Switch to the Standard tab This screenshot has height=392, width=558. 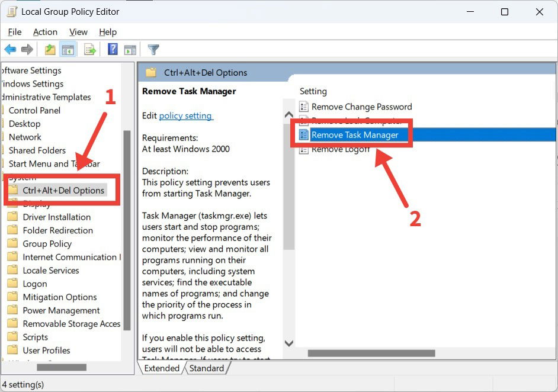207,368
